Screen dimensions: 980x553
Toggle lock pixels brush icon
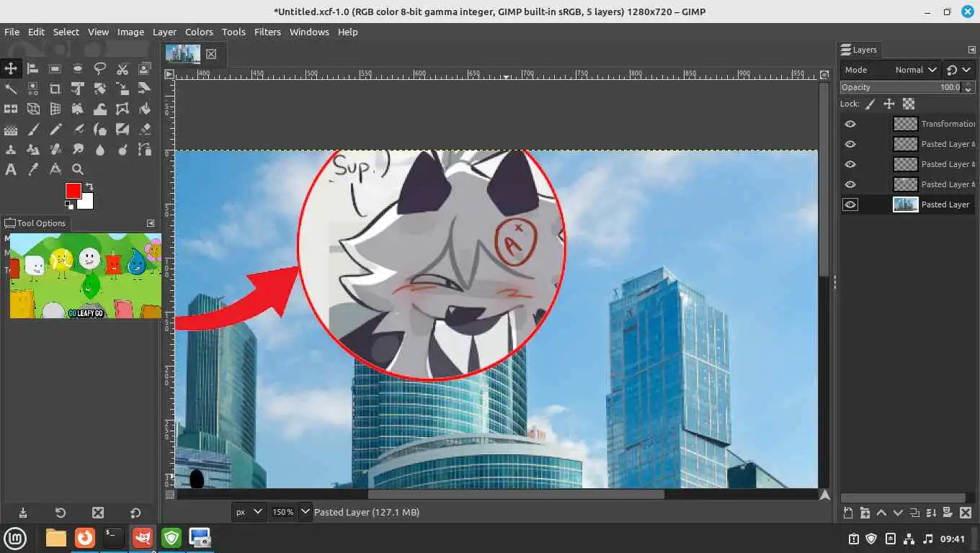click(x=870, y=104)
